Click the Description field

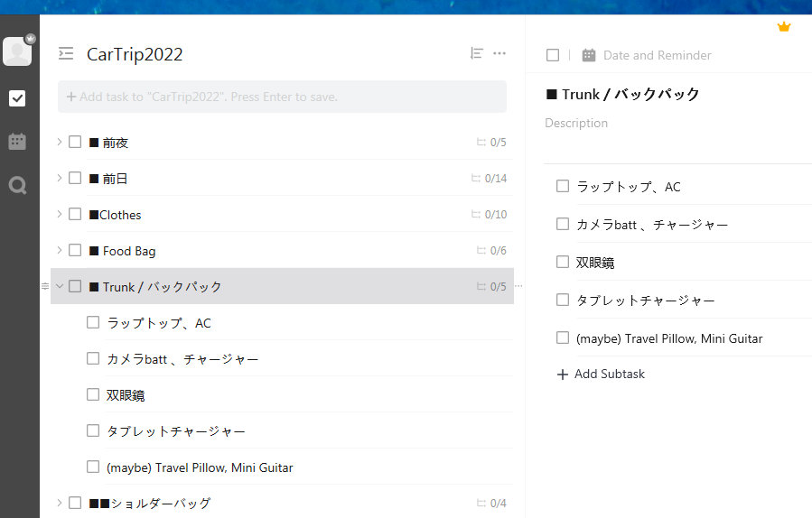pos(576,123)
